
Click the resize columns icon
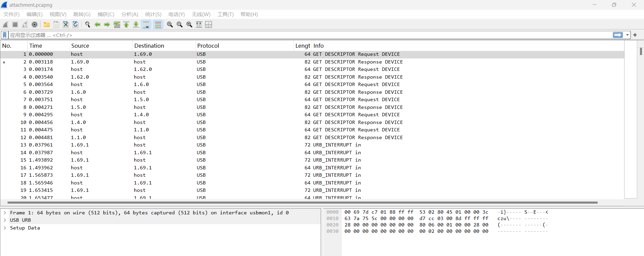click(199, 25)
